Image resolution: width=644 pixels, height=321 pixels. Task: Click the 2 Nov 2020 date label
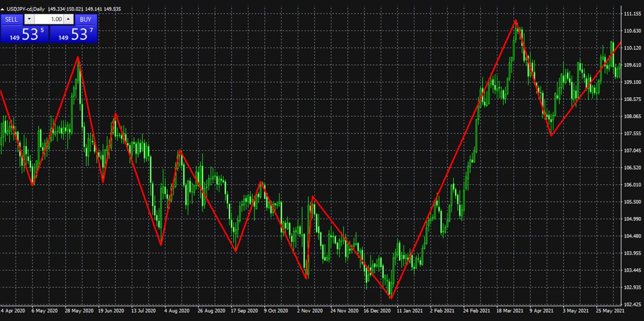click(x=310, y=310)
